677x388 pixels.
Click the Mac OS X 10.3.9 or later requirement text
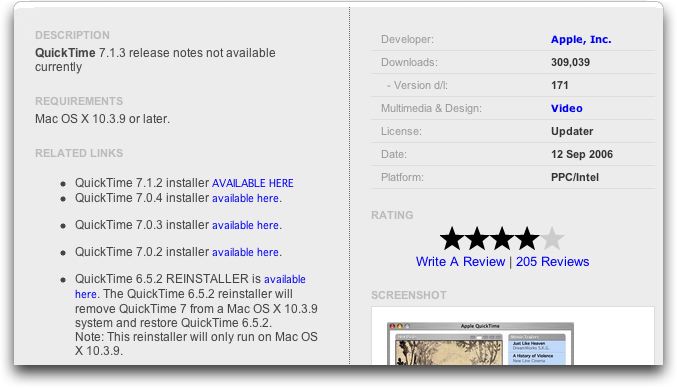click(x=102, y=119)
